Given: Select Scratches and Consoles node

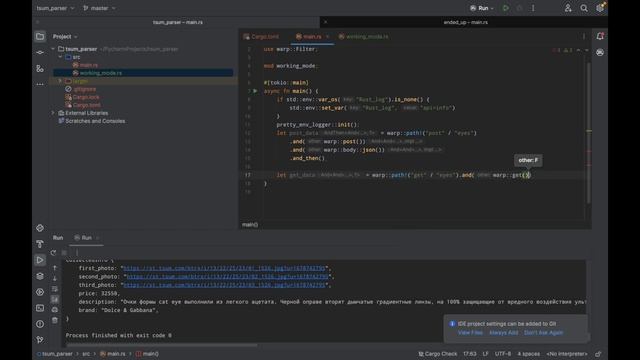Looking at the screenshot, I should click(95, 121).
